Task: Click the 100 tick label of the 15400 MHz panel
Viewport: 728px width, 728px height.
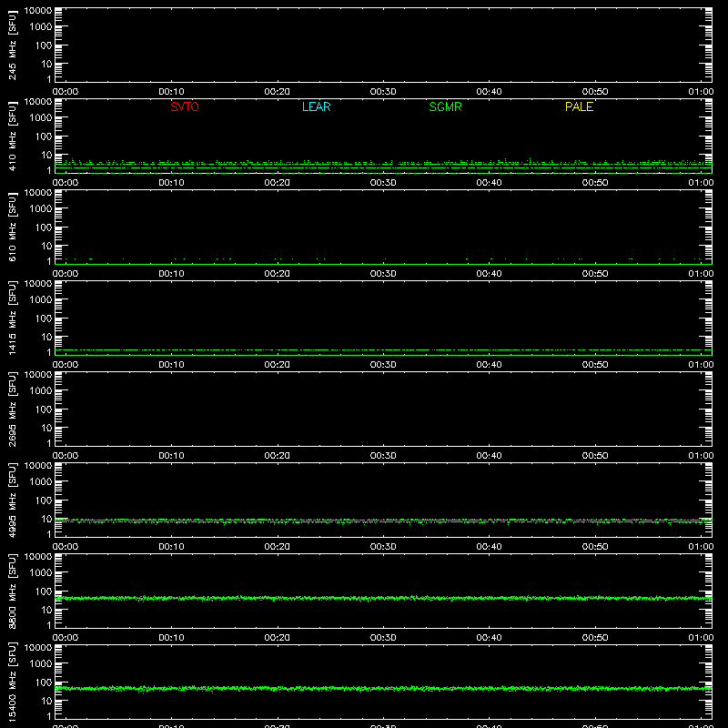Action: [x=43, y=682]
